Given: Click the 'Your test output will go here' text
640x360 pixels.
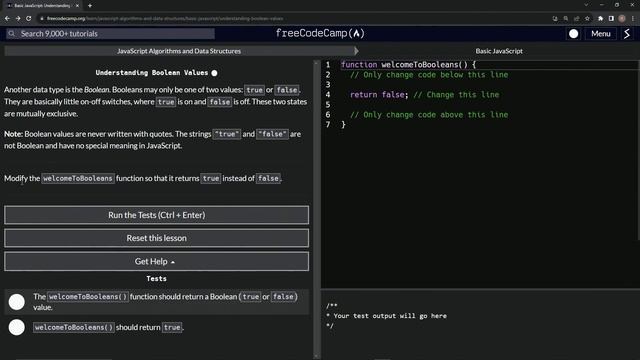Looking at the screenshot, I should (390, 316).
